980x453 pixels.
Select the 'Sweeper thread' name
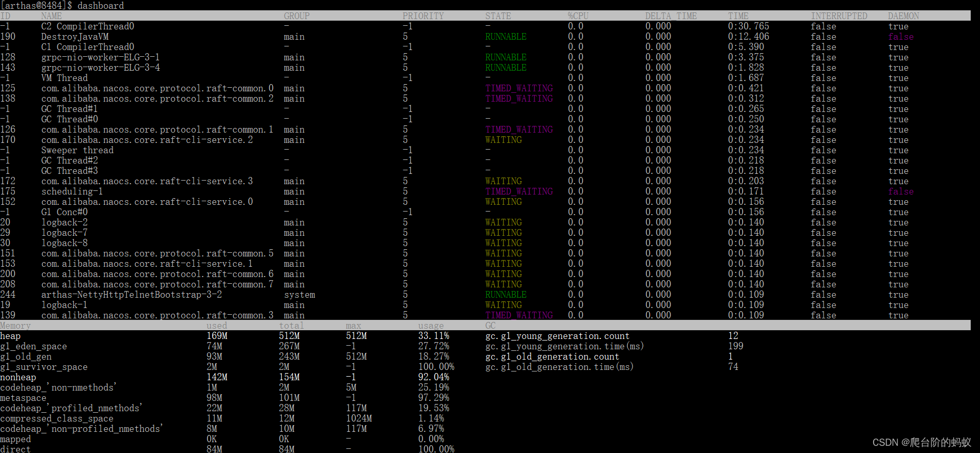[77, 150]
